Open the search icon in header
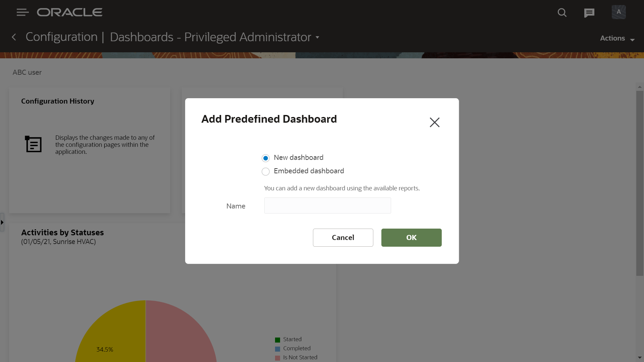 (x=562, y=13)
